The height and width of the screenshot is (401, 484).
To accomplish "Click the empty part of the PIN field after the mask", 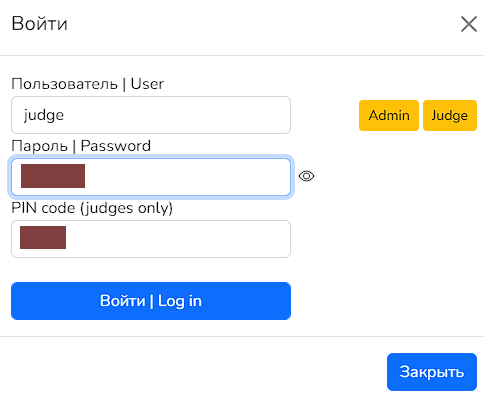I will click(178, 239).
